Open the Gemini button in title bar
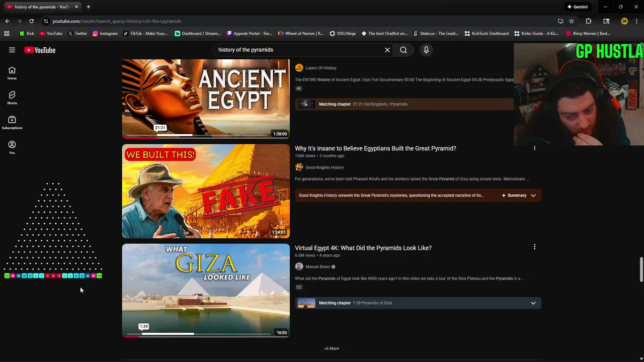644x362 pixels. click(x=577, y=7)
